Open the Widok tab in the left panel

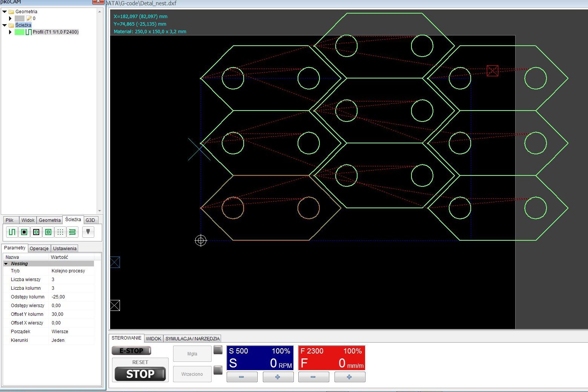click(x=28, y=220)
